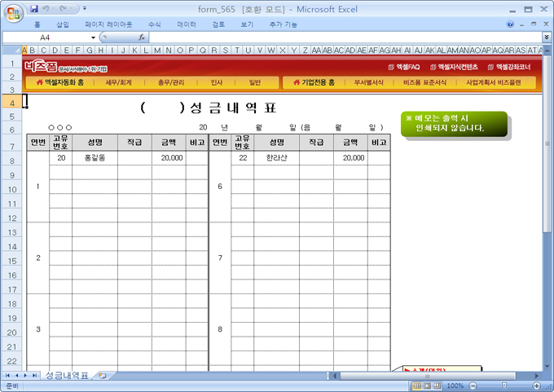Open the 인사 category

click(x=216, y=82)
